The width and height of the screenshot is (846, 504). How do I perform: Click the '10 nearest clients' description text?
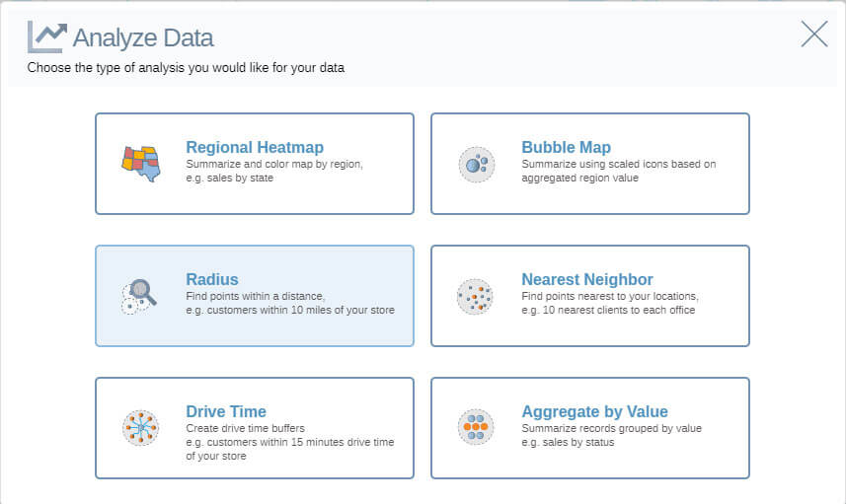610,303
